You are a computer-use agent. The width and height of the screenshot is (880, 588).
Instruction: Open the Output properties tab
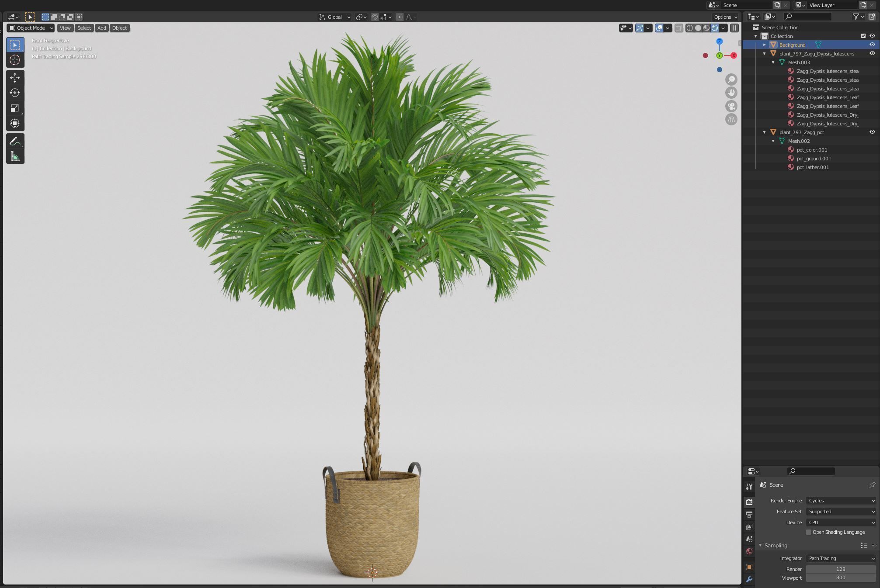click(x=749, y=514)
